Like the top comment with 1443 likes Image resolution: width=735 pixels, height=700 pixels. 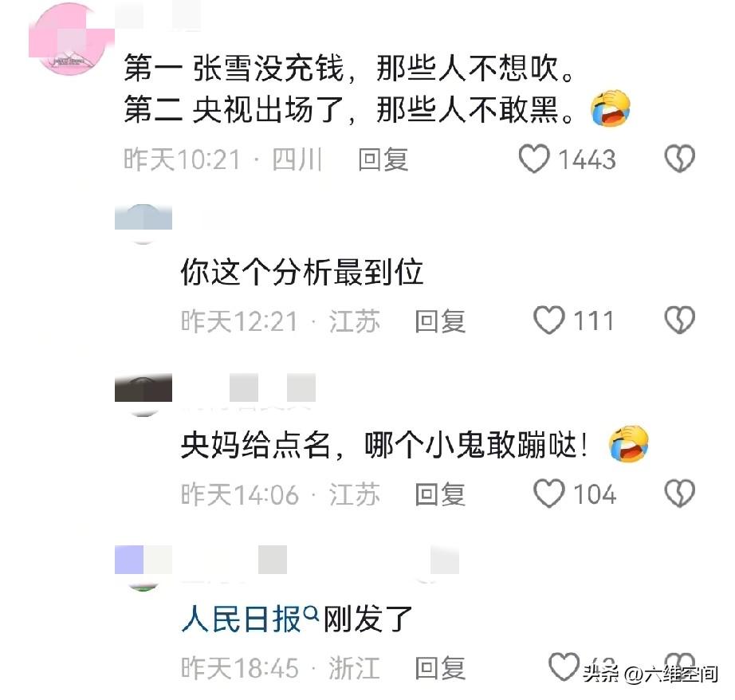click(534, 159)
